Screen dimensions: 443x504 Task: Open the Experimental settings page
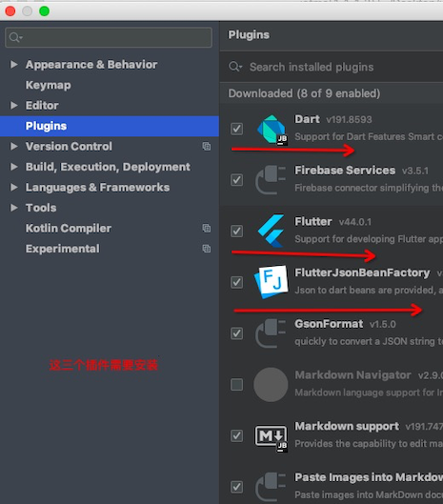(x=62, y=249)
